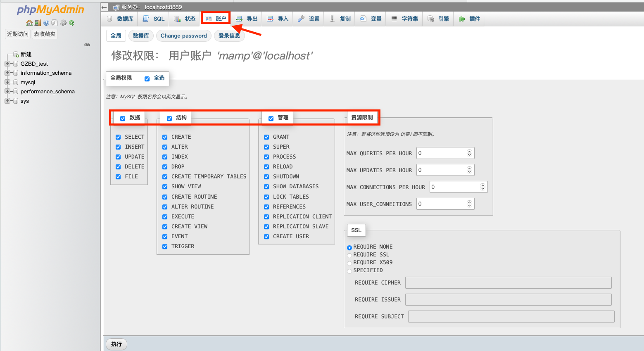The image size is (644, 351).
Task: Click the collapse arrow beside server breadcrumb
Action: pos(105,7)
